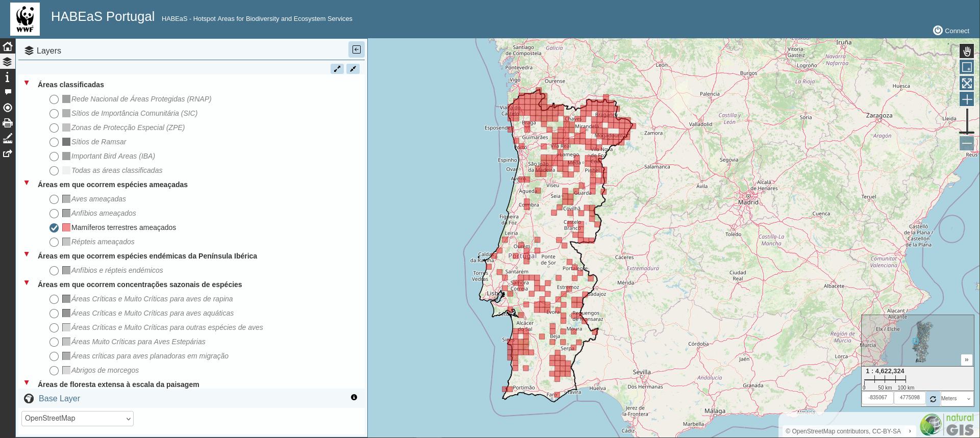Image resolution: width=980 pixels, height=438 pixels.
Task: Open the print tool in sidebar
Action: 8,123
